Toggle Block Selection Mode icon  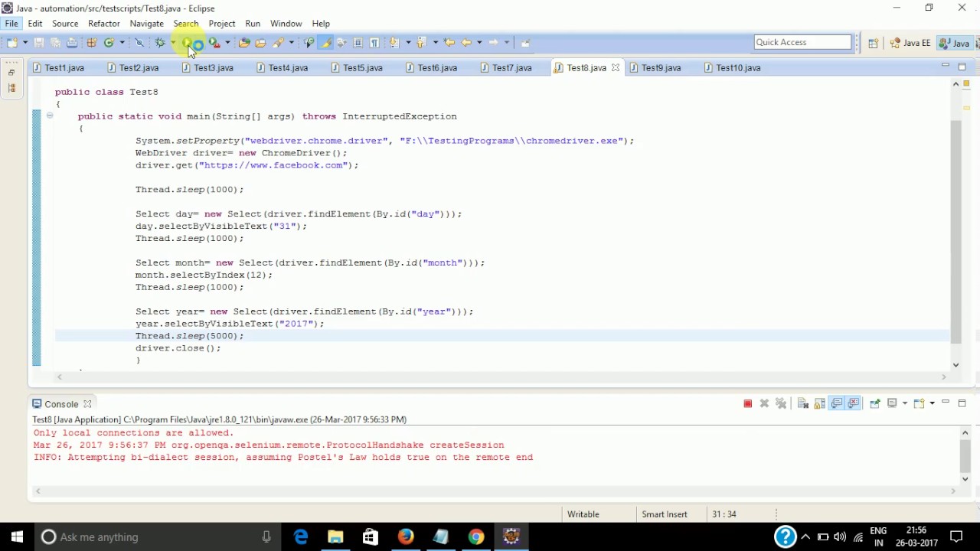pyautogui.click(x=358, y=43)
